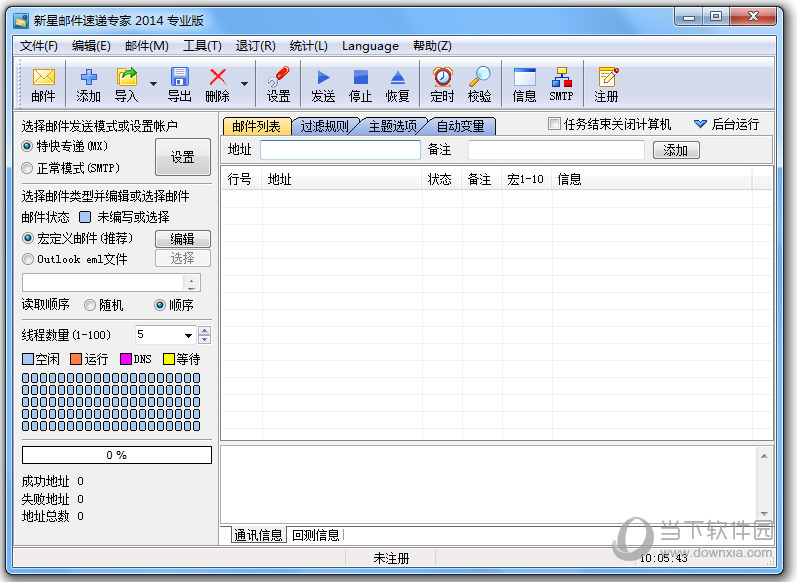Screen dimensions: 797x582
Task: Switch to the 通讯信息 bottom tab
Action: click(x=258, y=535)
